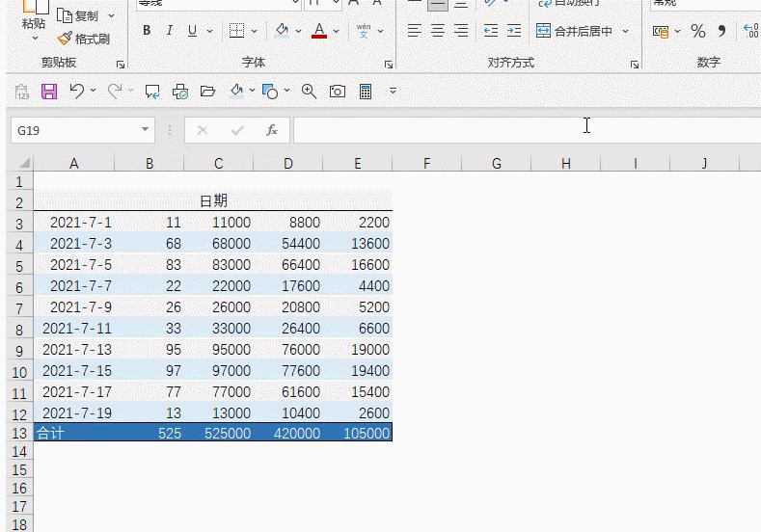
Task: Expand Merge and Center options arrow
Action: click(626, 31)
